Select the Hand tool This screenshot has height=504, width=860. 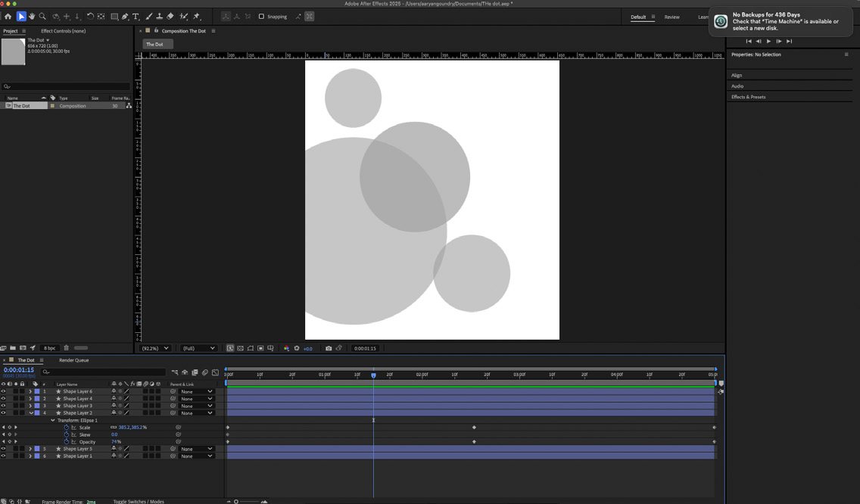32,17
